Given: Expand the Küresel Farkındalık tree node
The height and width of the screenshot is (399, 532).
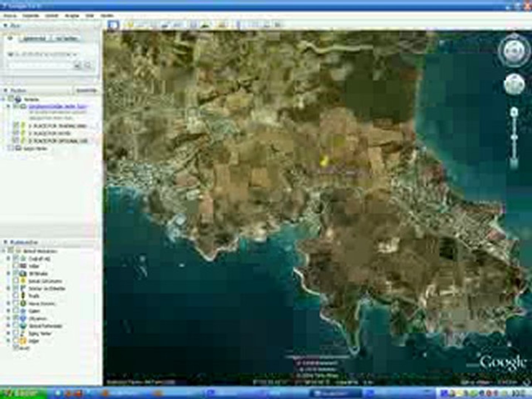Looking at the screenshot, I should (x=8, y=326).
